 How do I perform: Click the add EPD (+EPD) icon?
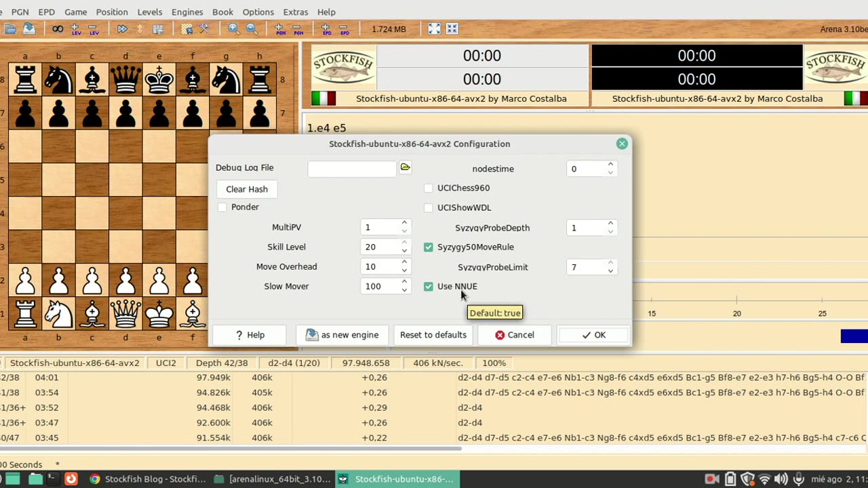(326, 29)
